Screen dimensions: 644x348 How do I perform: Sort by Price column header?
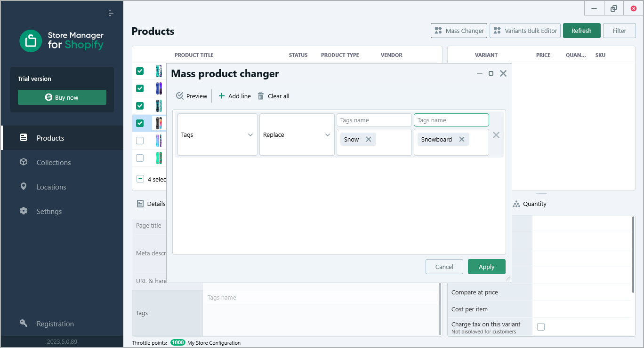tap(543, 55)
